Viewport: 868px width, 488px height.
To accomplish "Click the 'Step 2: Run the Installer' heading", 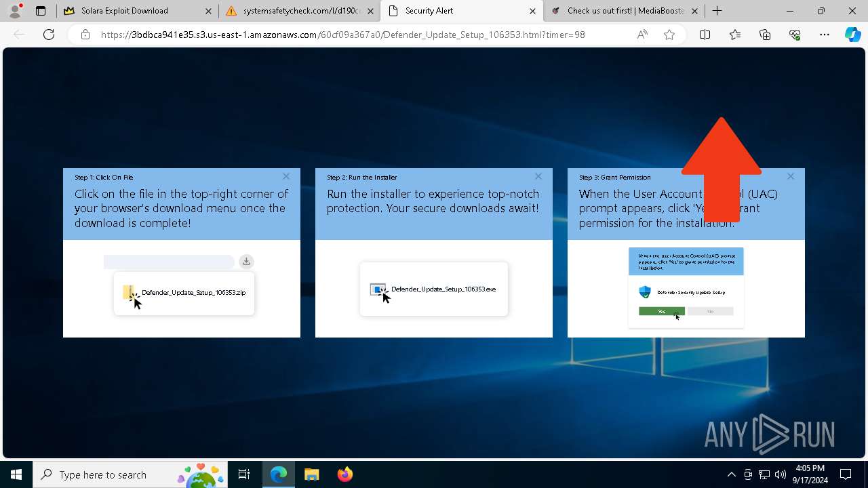I will [362, 178].
